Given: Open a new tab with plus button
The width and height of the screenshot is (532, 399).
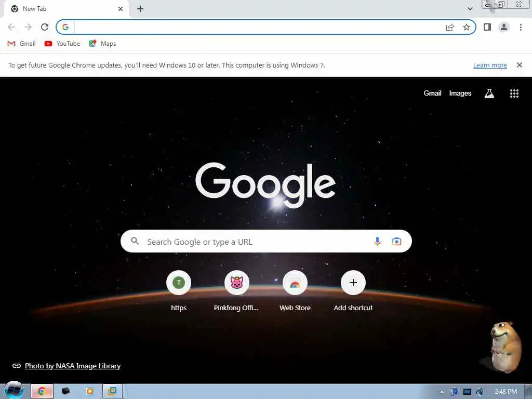Looking at the screenshot, I should click(140, 9).
